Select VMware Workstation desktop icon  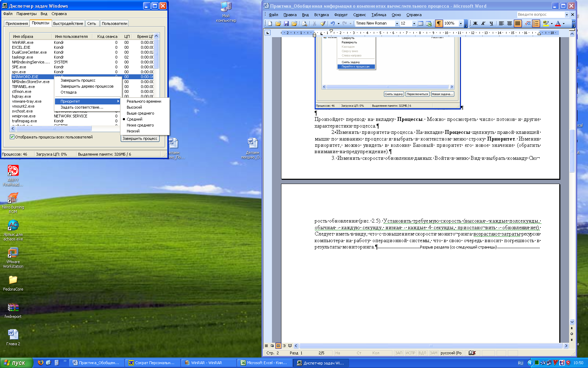coord(13,258)
